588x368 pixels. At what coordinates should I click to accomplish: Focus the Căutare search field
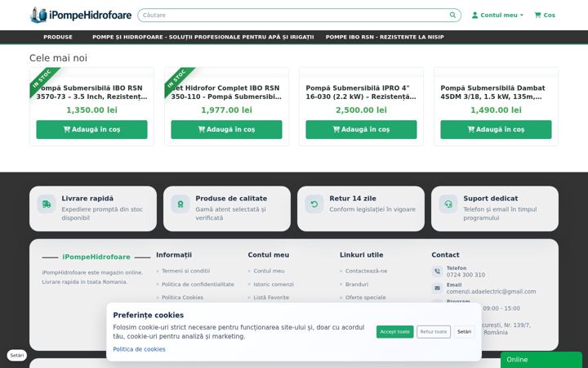[x=299, y=15]
